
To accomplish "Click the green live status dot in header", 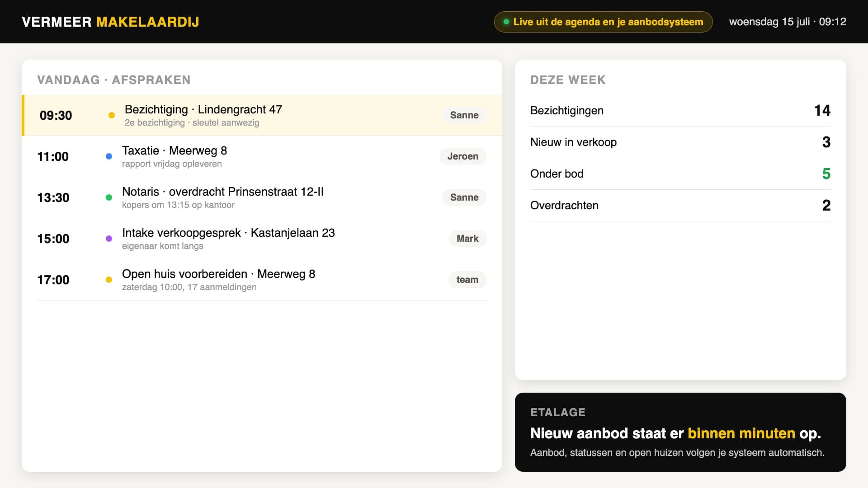I will 506,22.
